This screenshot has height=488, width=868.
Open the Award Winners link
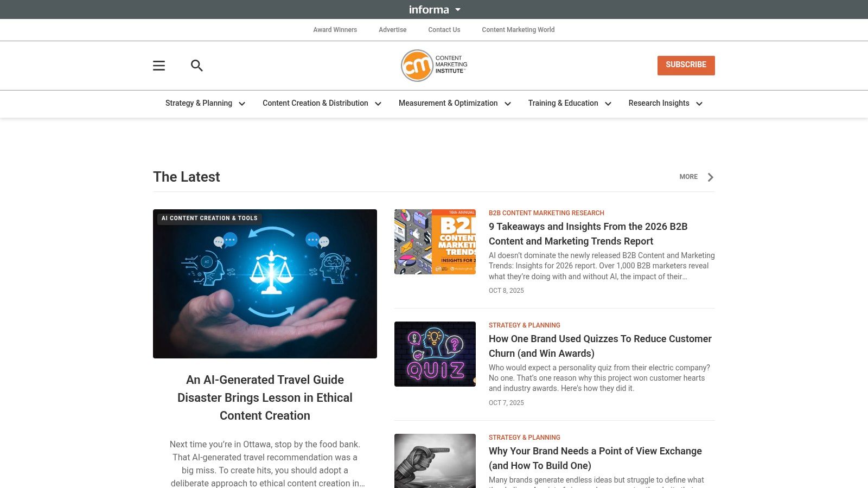335,30
